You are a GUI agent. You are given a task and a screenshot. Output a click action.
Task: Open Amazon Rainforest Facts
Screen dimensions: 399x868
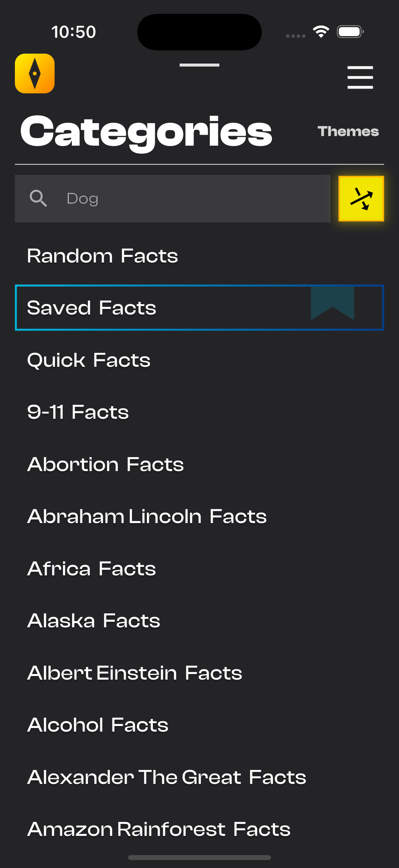pos(199,829)
